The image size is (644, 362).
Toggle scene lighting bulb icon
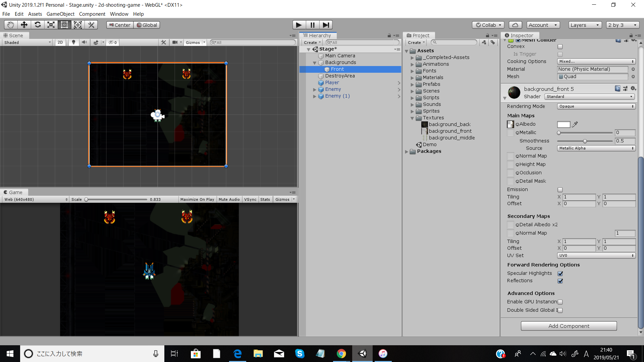pyautogui.click(x=73, y=43)
